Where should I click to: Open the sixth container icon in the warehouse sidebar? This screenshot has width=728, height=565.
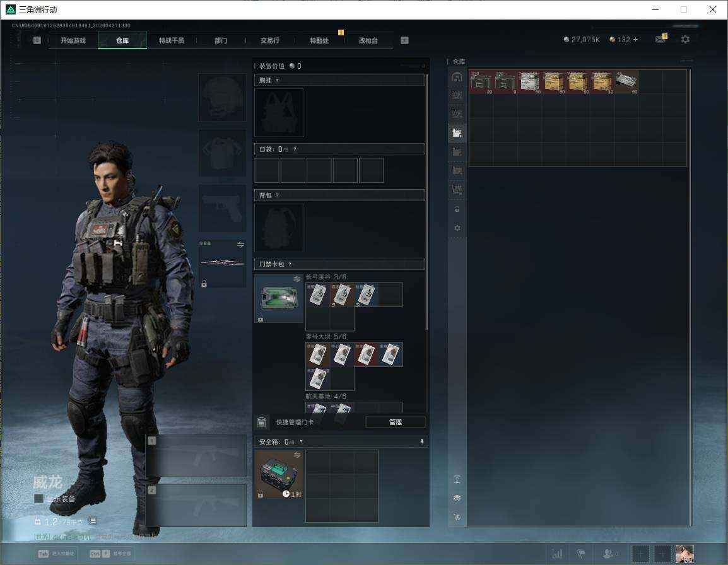click(457, 171)
